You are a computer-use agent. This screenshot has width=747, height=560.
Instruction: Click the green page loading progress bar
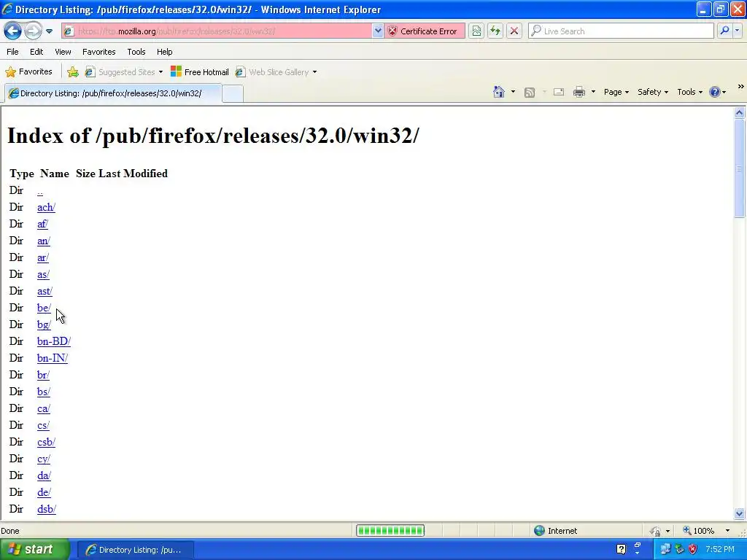click(x=390, y=531)
